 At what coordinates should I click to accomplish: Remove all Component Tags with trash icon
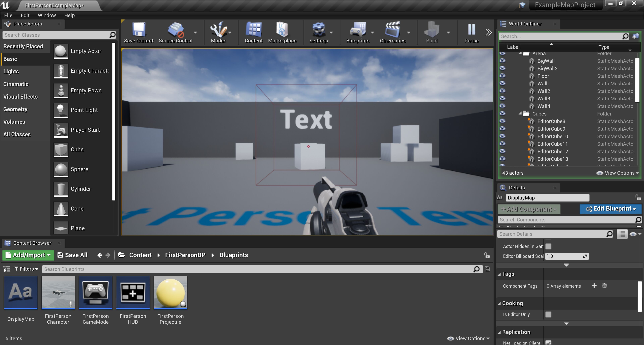(x=604, y=286)
